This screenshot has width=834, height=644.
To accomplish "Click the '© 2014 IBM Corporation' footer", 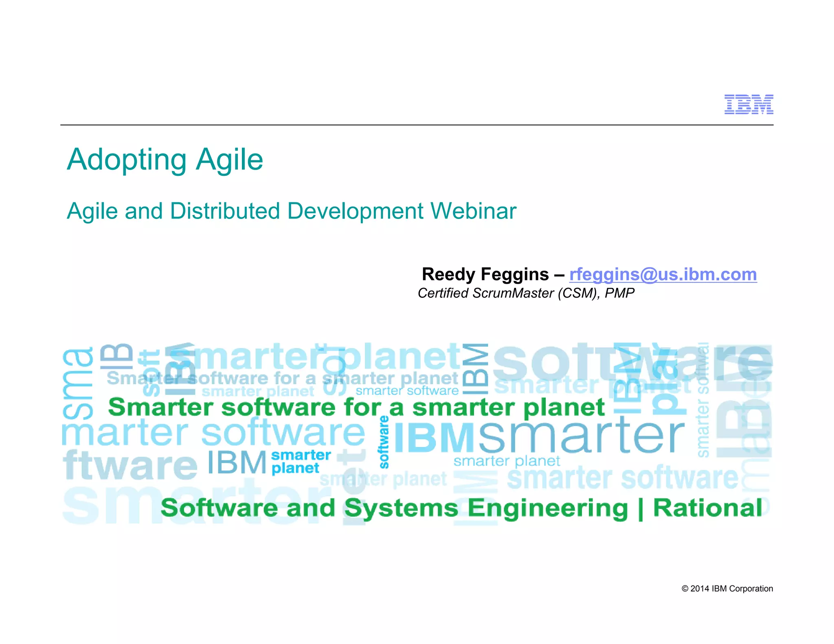I will pyautogui.click(x=727, y=589).
